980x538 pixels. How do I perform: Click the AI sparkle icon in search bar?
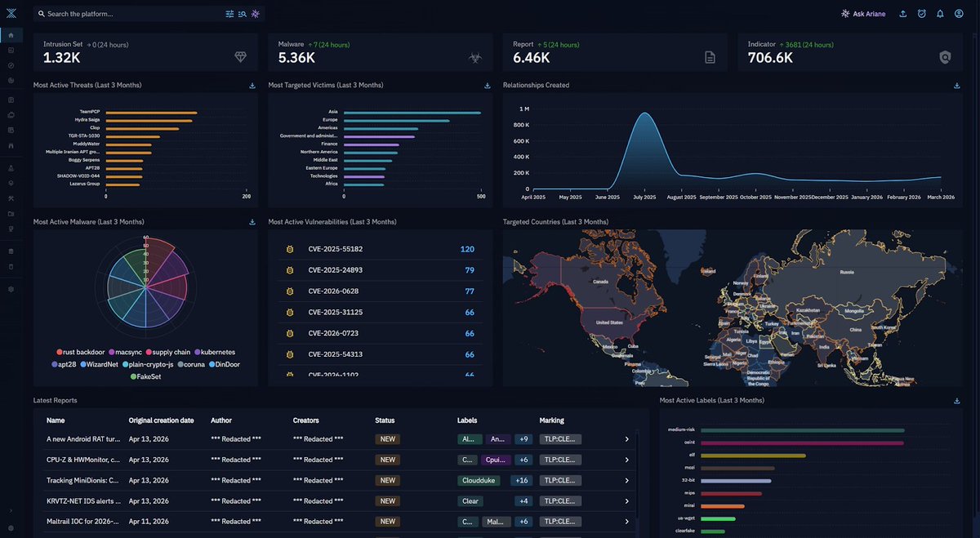pos(255,14)
